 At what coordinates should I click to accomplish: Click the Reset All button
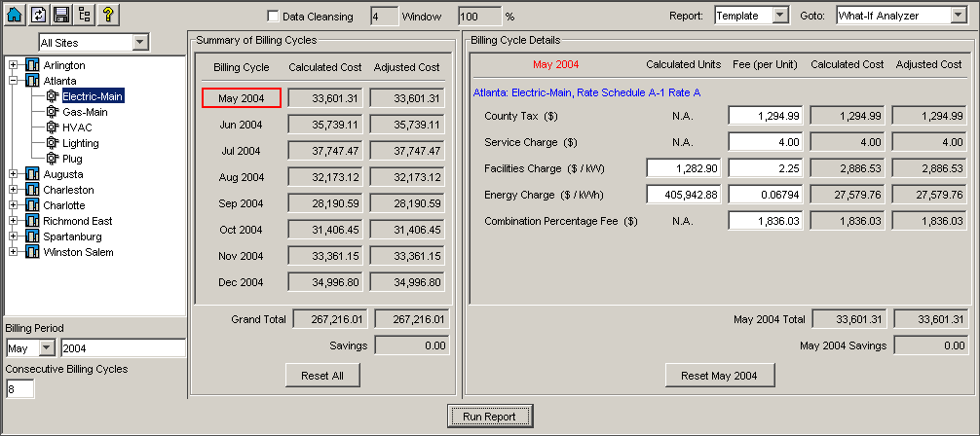[322, 376]
